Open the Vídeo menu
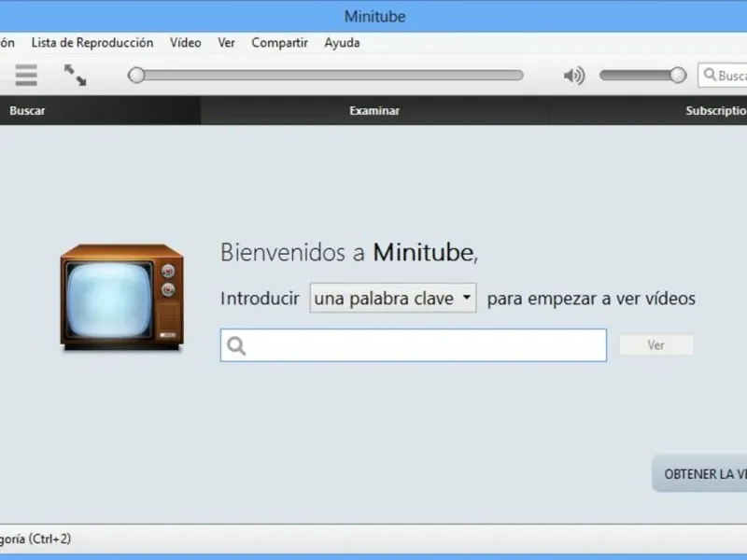The image size is (747, 560). pos(185,43)
